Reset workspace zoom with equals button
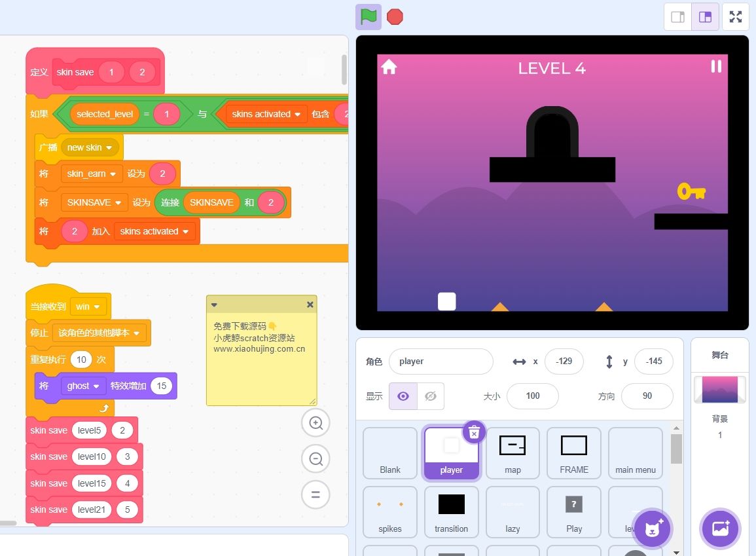Screen dimensions: 756x556 315,494
